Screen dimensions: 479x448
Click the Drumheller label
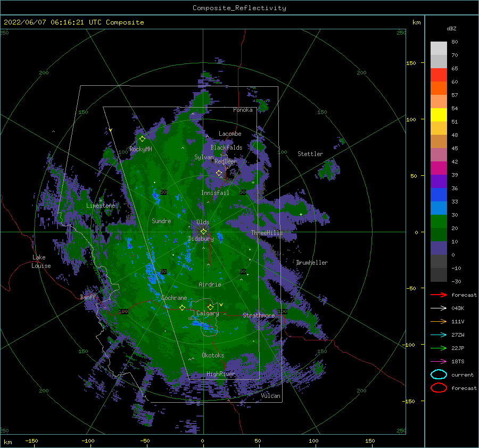tap(312, 263)
